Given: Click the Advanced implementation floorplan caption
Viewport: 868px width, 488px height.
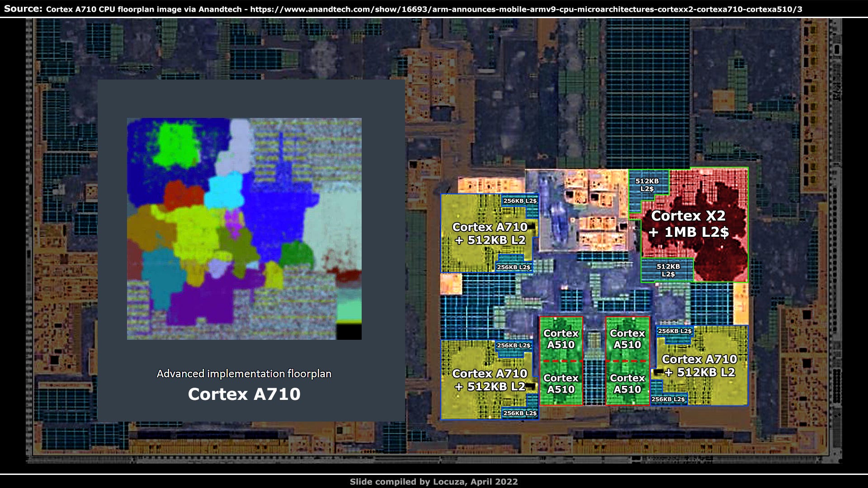Looking at the screenshot, I should pyautogui.click(x=244, y=374).
